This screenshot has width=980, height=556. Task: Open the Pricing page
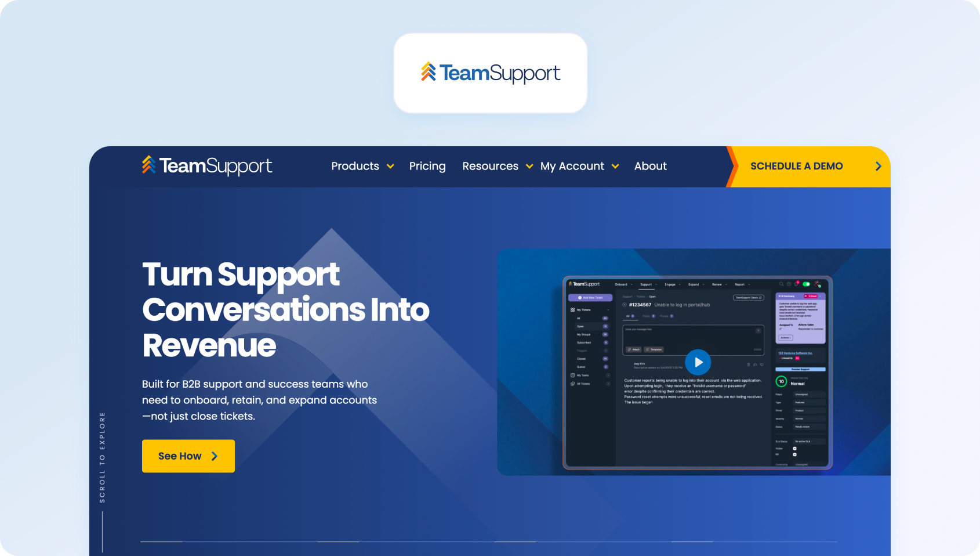click(427, 166)
